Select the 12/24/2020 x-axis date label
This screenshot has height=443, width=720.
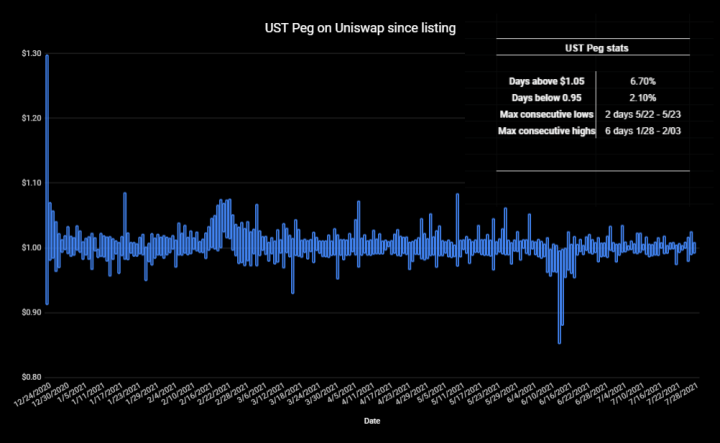[x=34, y=394]
